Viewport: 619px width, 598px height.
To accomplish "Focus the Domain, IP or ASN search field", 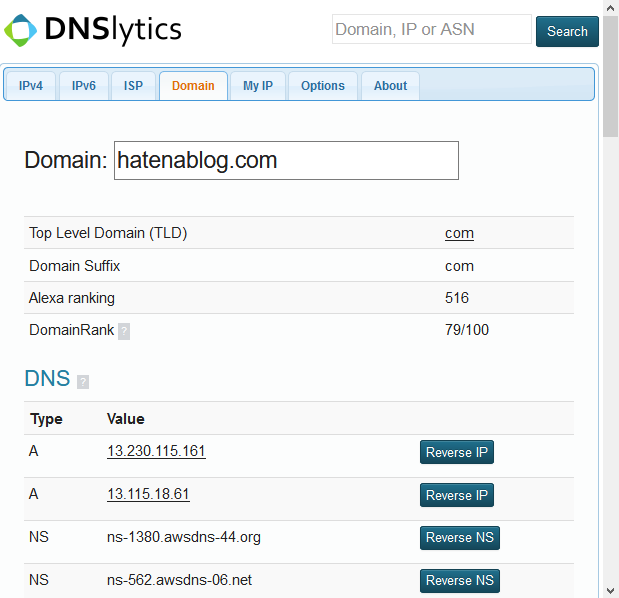I will tap(432, 29).
